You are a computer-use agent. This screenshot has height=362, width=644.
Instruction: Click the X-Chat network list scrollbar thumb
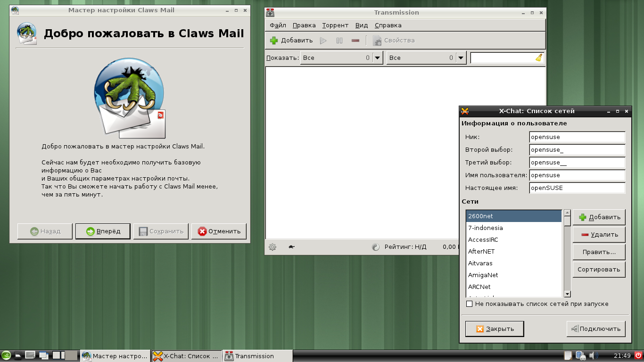568,221
